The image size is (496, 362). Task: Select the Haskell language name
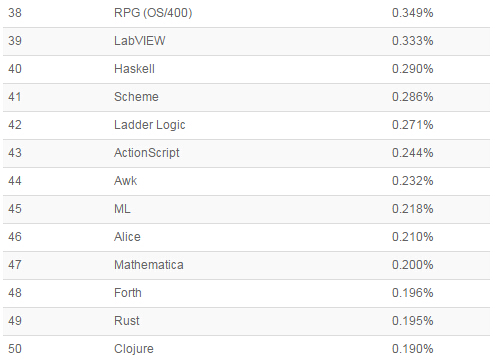(x=134, y=69)
